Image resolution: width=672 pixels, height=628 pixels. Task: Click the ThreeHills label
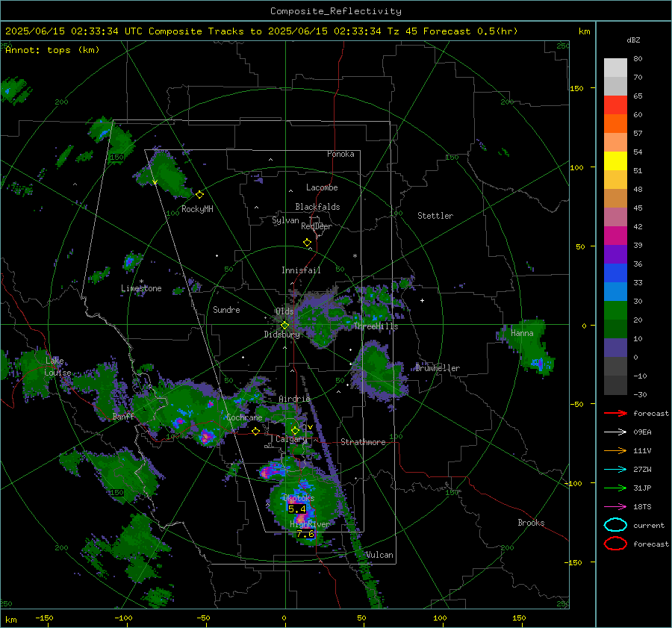pyautogui.click(x=376, y=326)
